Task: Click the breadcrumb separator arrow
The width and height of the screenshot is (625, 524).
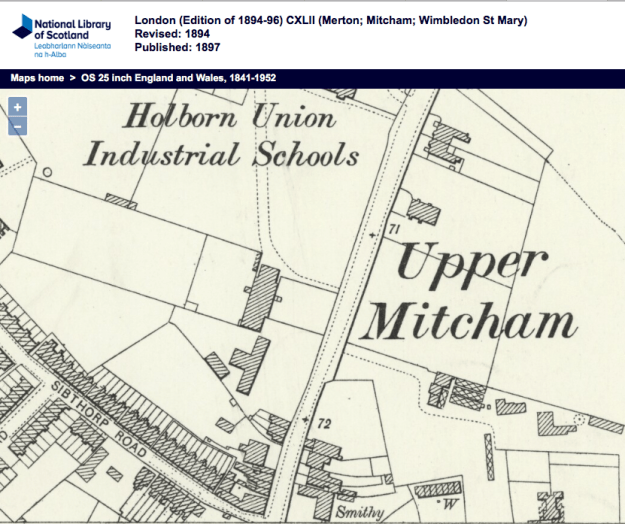Action: (x=74, y=78)
